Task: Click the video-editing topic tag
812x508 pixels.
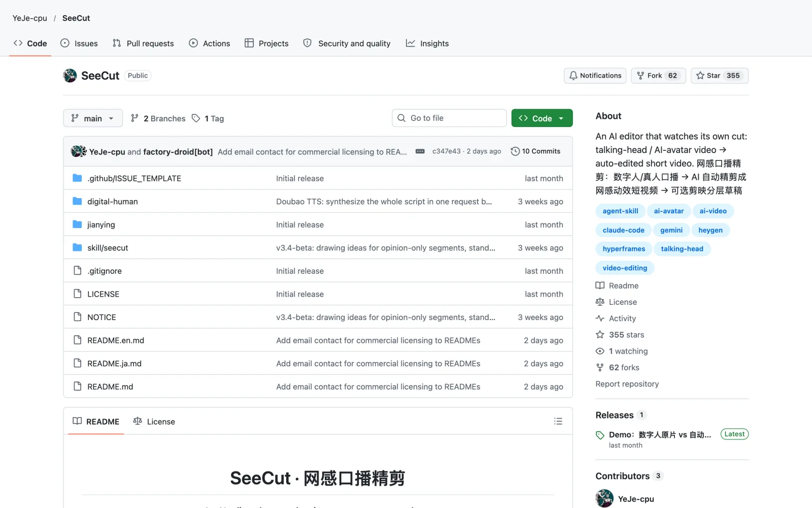Action: click(x=625, y=268)
